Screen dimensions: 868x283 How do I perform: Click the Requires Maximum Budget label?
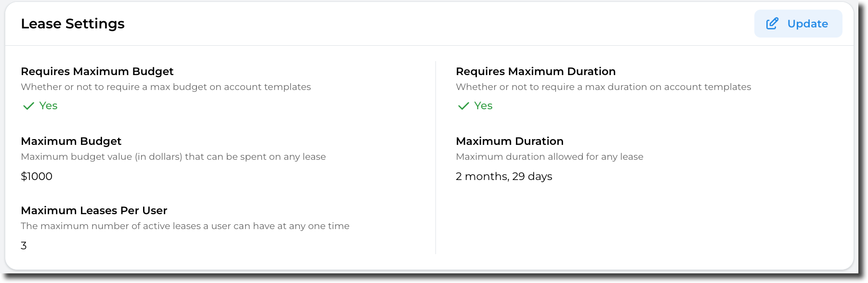97,71
